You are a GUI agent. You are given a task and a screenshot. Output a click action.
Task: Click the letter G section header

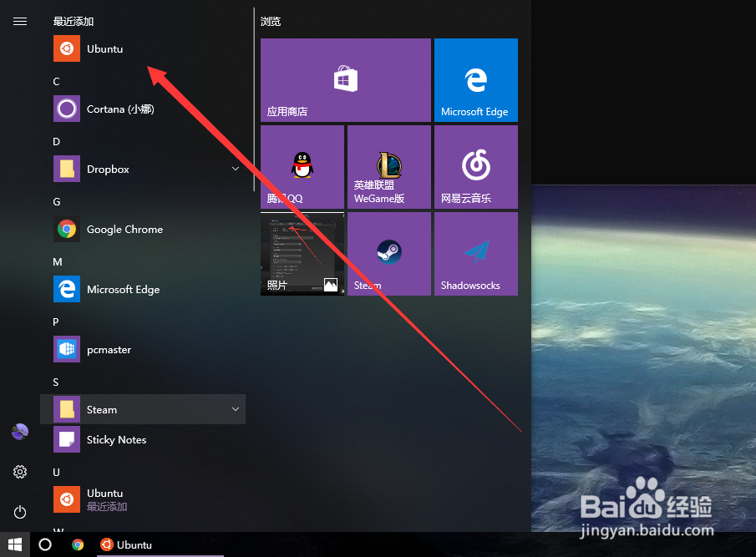pos(57,202)
